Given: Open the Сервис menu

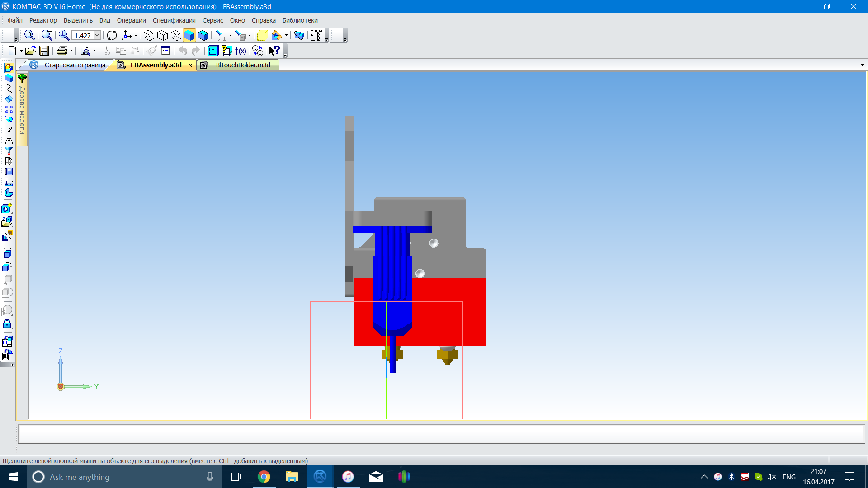Looking at the screenshot, I should [x=213, y=20].
